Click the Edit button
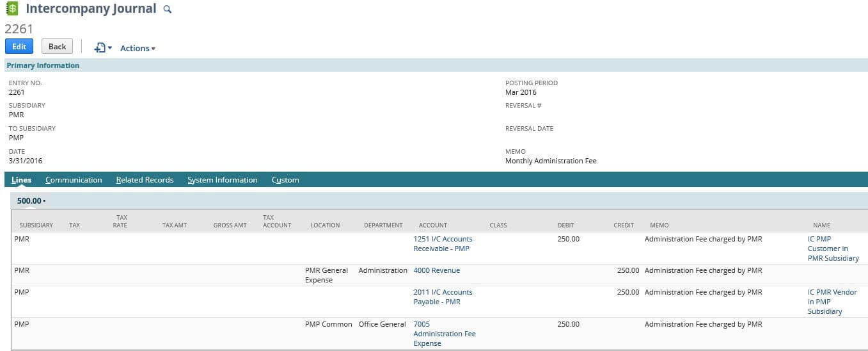The height and width of the screenshot is (351, 868). 19,46
